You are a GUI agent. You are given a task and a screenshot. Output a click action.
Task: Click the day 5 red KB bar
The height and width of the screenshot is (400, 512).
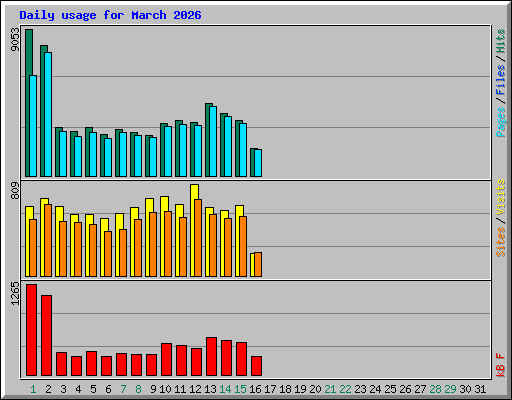click(x=91, y=364)
